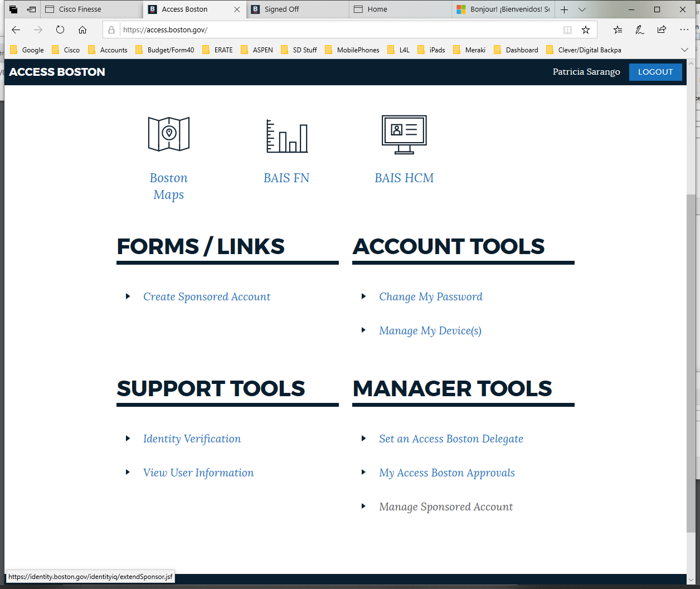Open My Access Boston Approvals link
700x589 pixels.
[447, 473]
